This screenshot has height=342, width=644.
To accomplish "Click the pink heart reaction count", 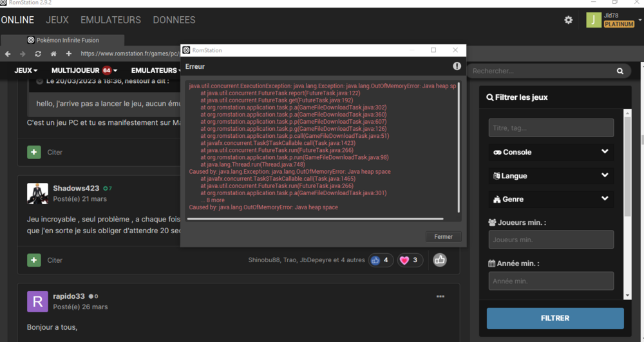I will pyautogui.click(x=410, y=260).
